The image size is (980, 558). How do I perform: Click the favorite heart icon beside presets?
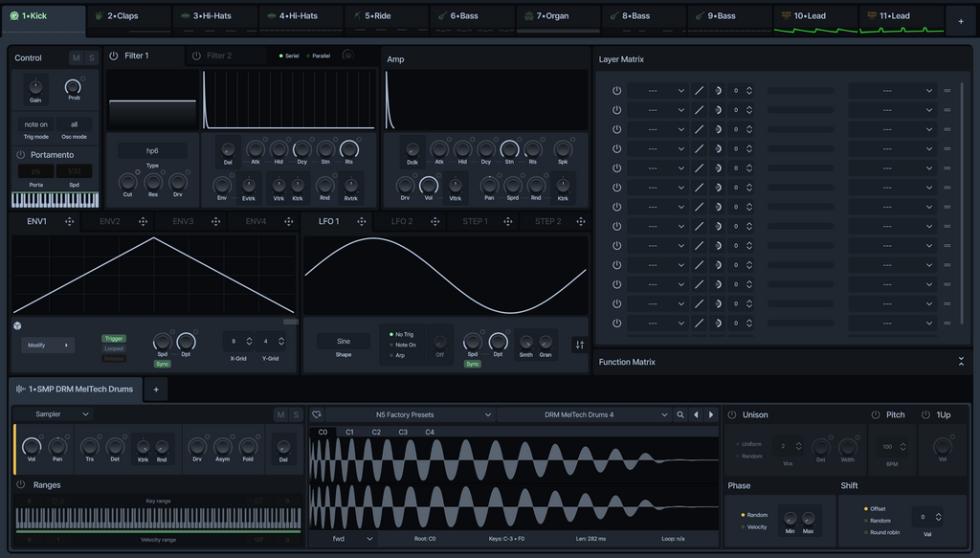pos(317,414)
